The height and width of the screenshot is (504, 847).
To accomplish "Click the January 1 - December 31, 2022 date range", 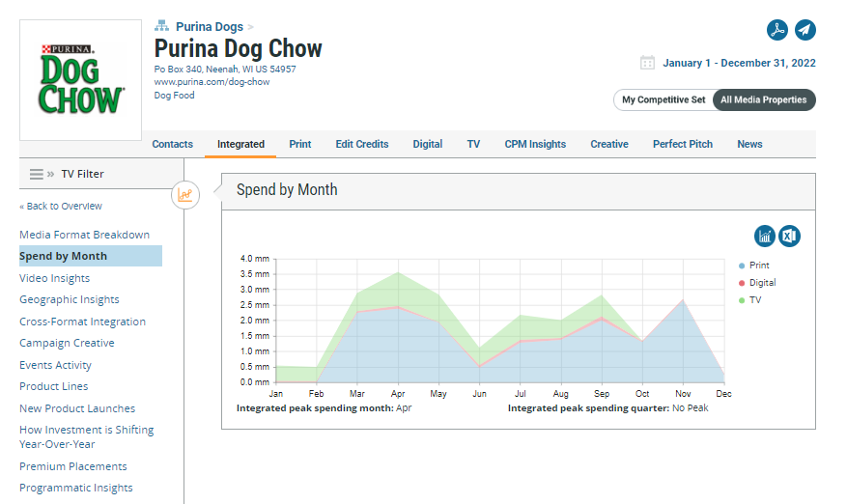I will [x=739, y=63].
